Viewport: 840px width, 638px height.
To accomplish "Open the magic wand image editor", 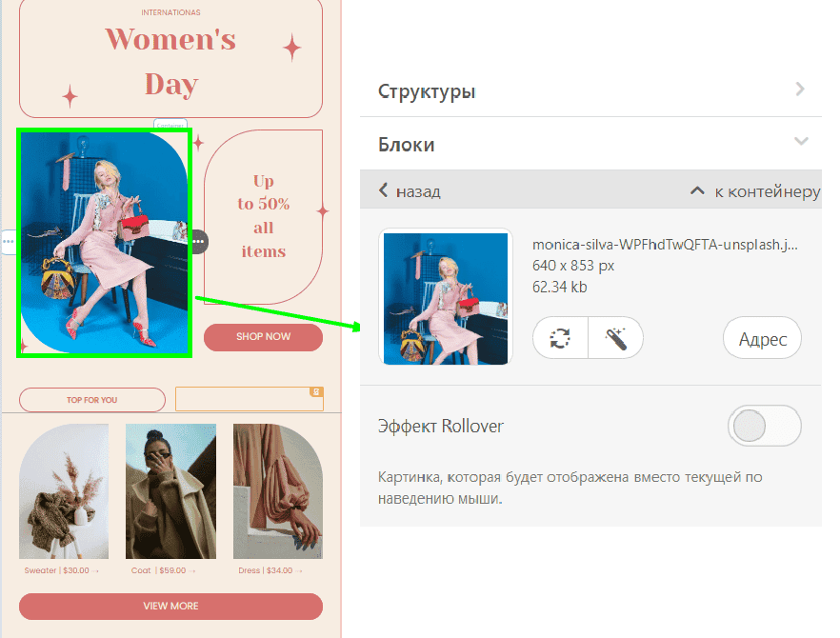I will tap(616, 338).
